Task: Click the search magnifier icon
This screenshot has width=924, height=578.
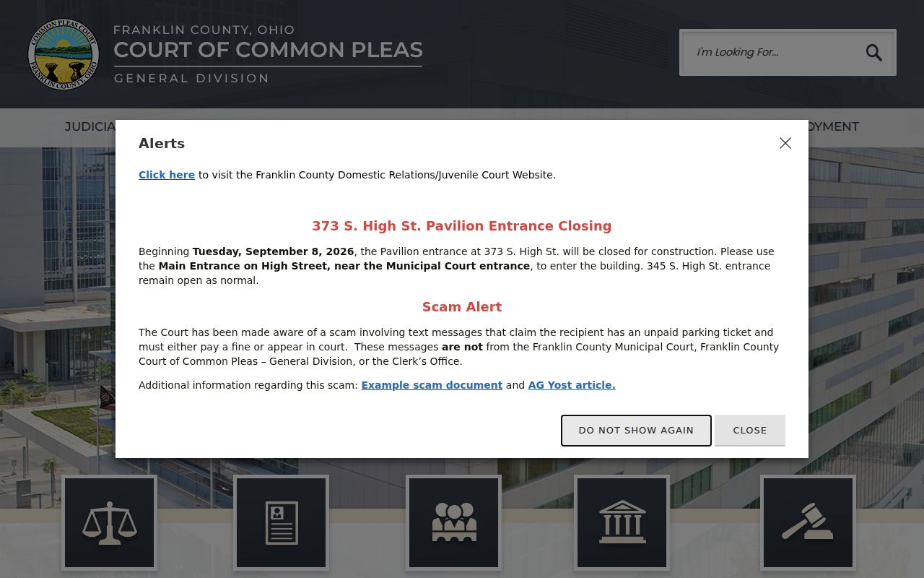Action: (873, 52)
